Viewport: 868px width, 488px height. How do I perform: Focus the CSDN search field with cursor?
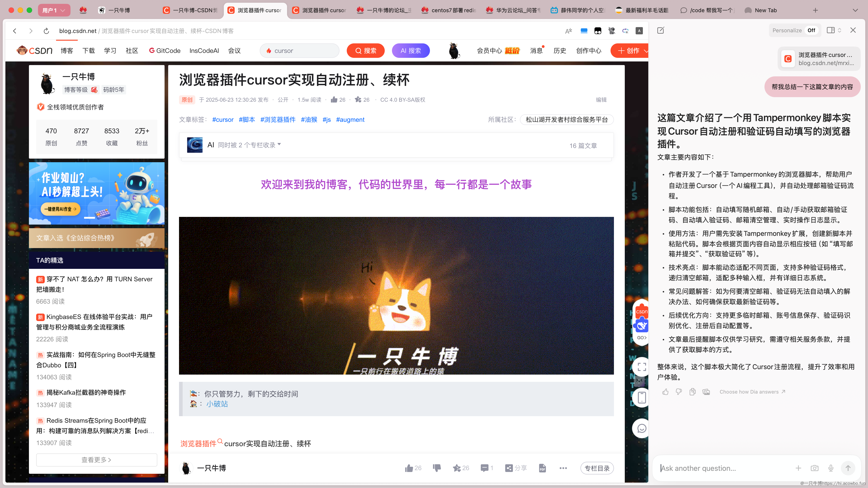299,51
